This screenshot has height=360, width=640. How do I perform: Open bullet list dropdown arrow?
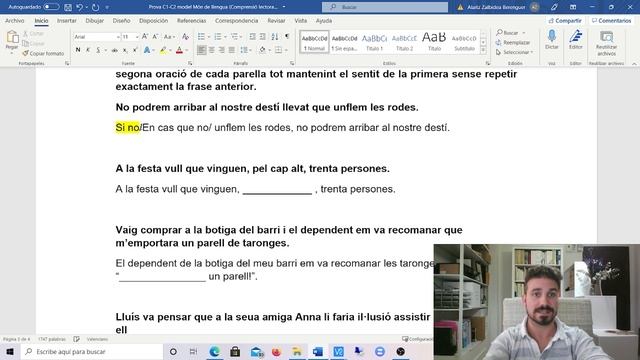[209, 37]
